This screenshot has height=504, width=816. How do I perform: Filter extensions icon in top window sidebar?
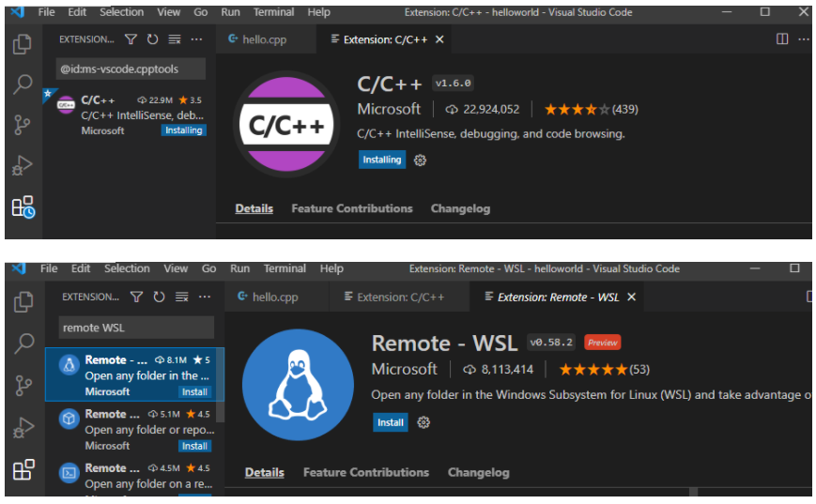[131, 39]
